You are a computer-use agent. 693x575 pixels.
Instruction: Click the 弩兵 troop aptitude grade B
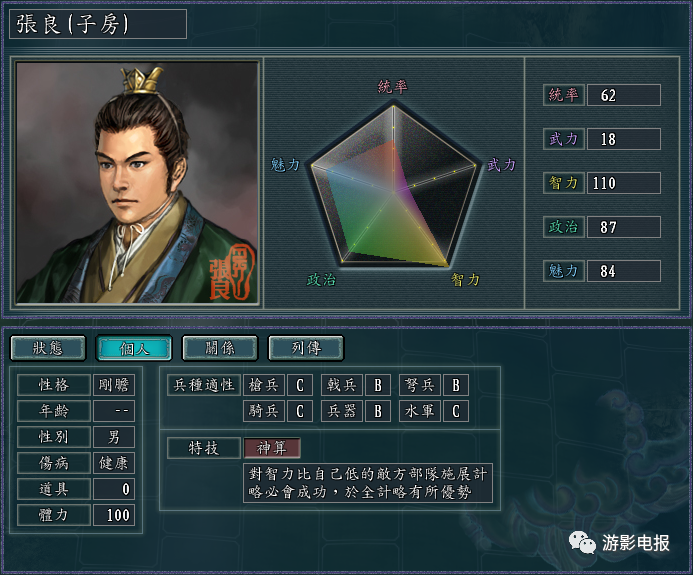(456, 385)
